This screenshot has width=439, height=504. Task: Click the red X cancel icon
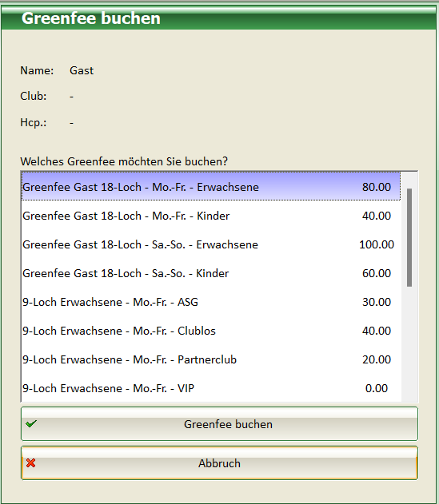pos(31,462)
